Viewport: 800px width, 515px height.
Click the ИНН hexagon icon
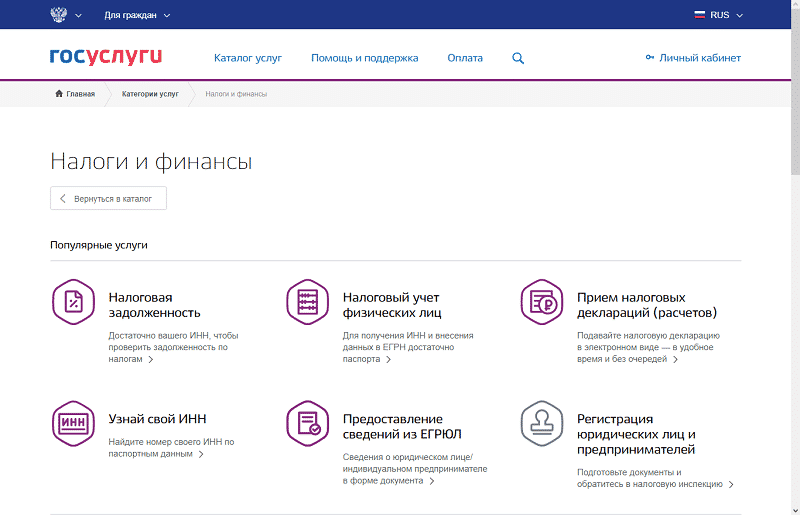coord(73,423)
